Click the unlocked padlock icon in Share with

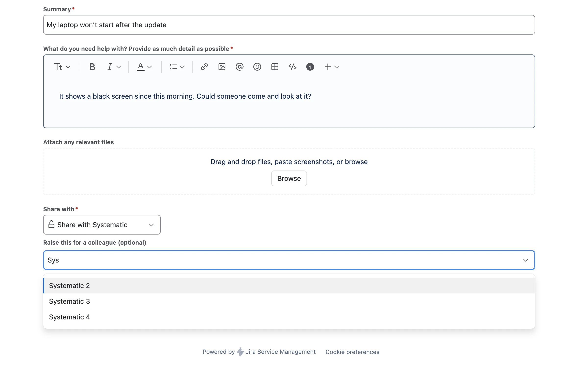[x=51, y=224]
